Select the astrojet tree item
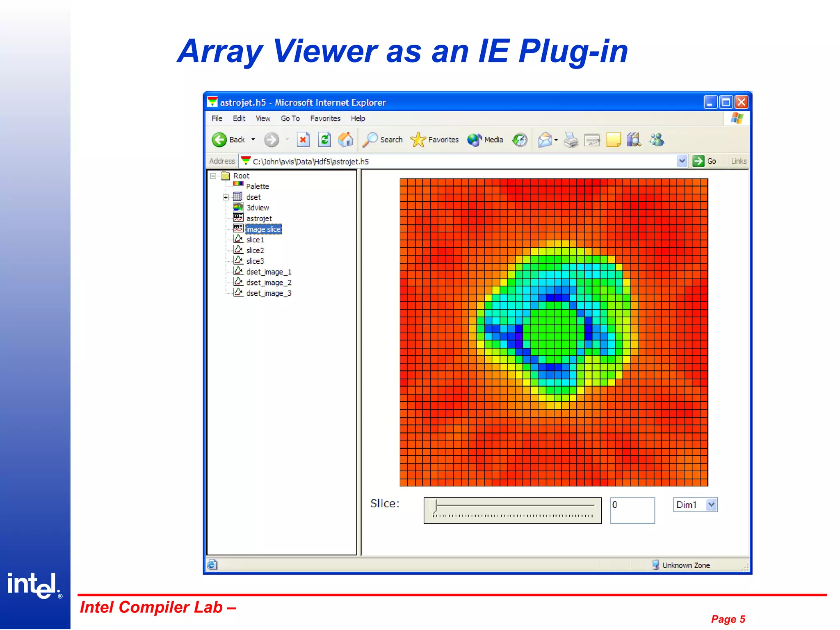 click(259, 219)
